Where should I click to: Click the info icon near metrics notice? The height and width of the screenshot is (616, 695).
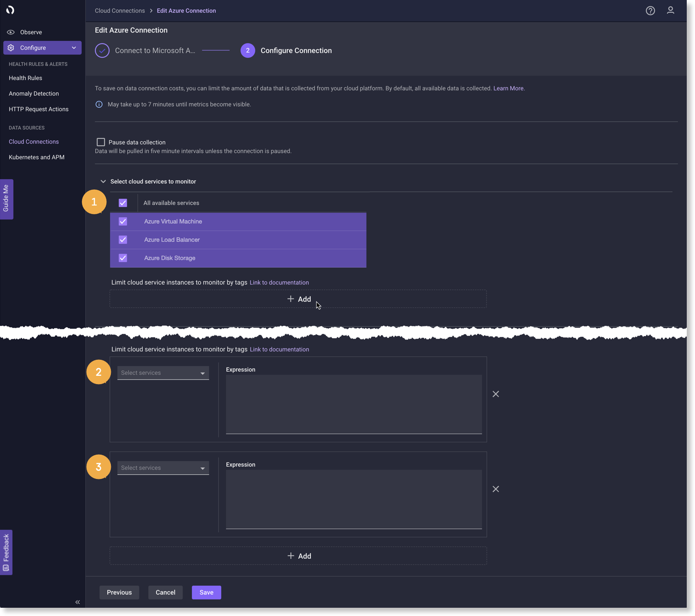[x=99, y=104]
